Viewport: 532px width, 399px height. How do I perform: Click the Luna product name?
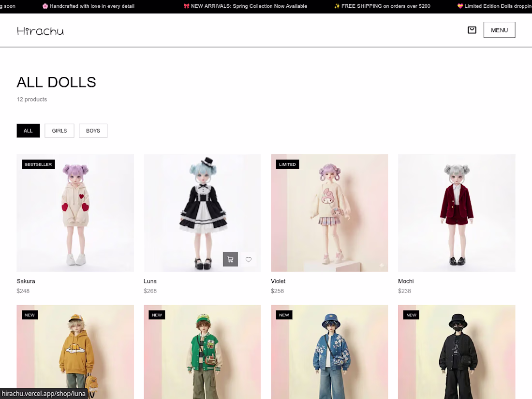pos(150,281)
